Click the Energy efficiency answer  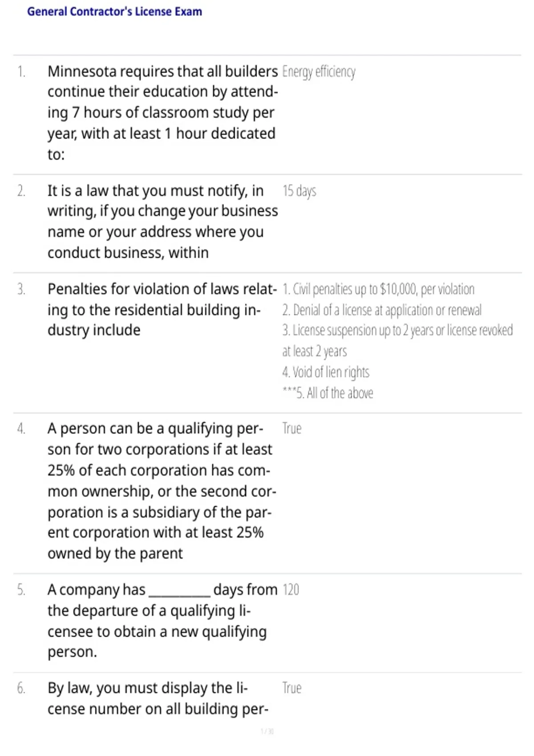point(319,72)
